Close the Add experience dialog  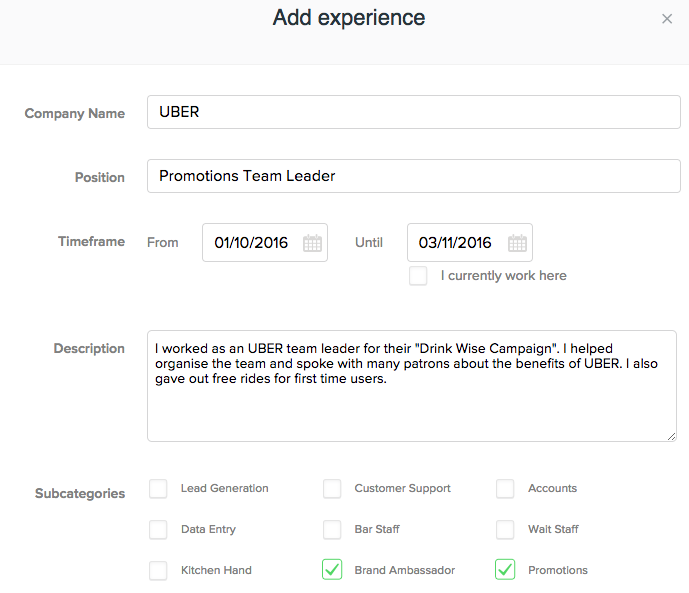click(667, 19)
